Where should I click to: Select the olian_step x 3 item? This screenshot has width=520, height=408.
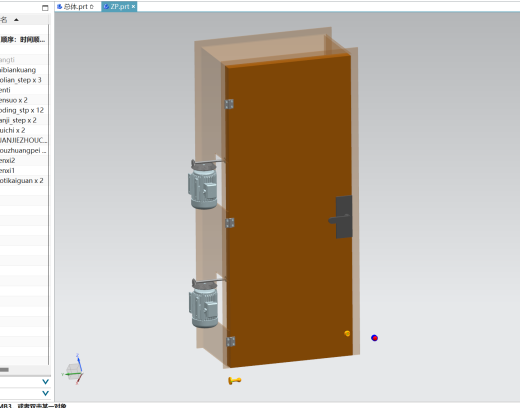(x=24, y=80)
